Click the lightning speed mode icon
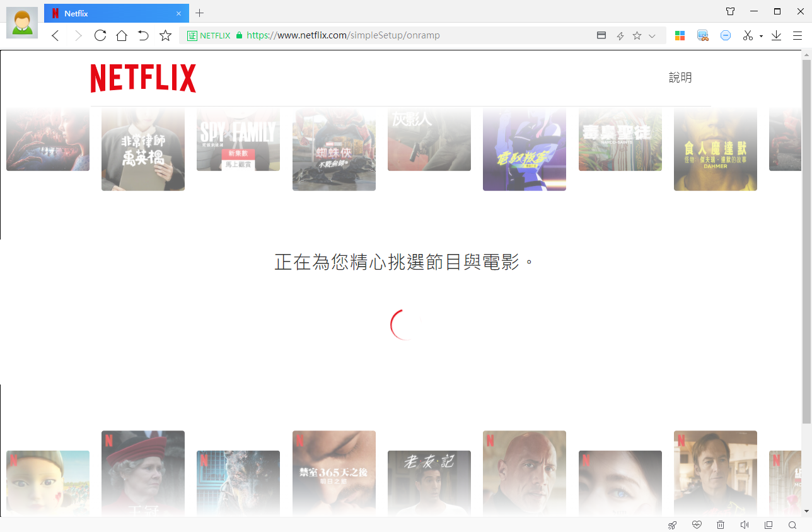The height and width of the screenshot is (532, 812). tap(620, 36)
